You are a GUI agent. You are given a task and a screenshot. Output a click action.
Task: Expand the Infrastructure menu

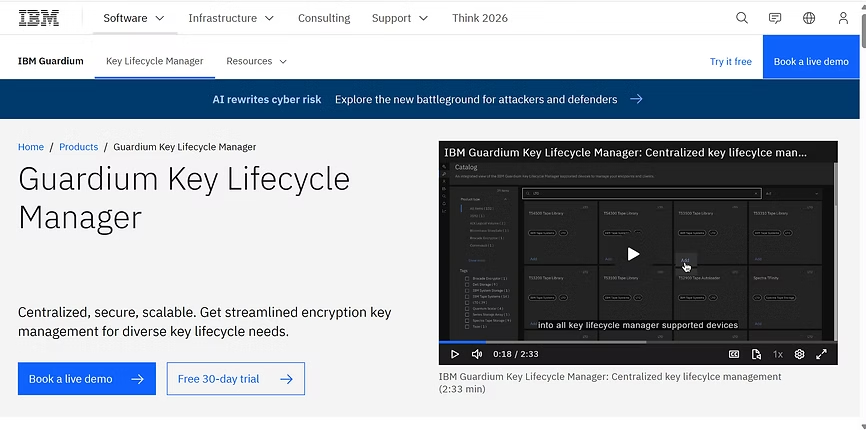coord(231,18)
